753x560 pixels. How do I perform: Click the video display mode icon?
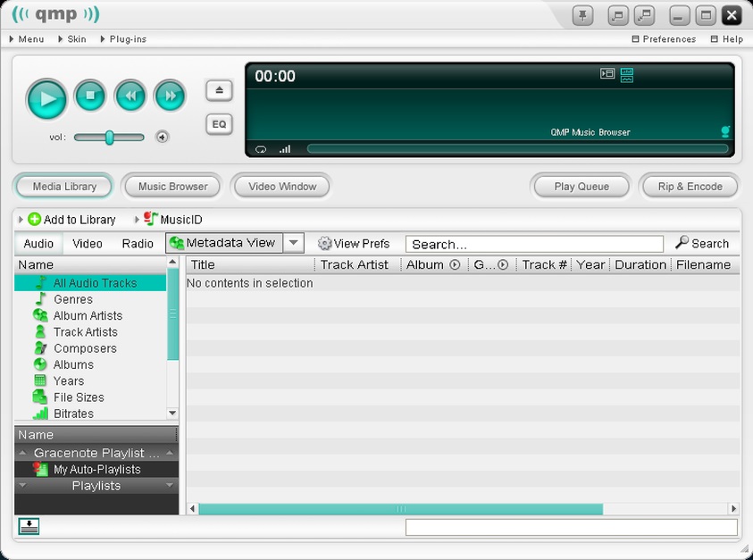pos(607,73)
